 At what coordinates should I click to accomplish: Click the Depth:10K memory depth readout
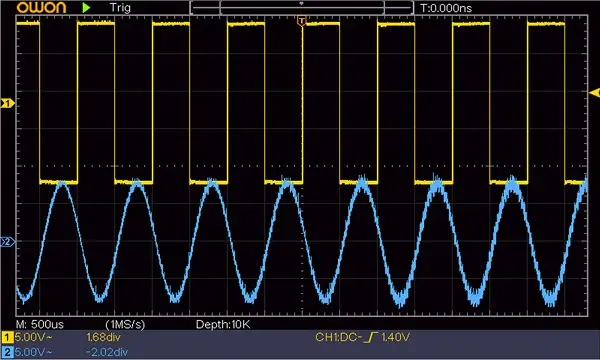[223, 324]
